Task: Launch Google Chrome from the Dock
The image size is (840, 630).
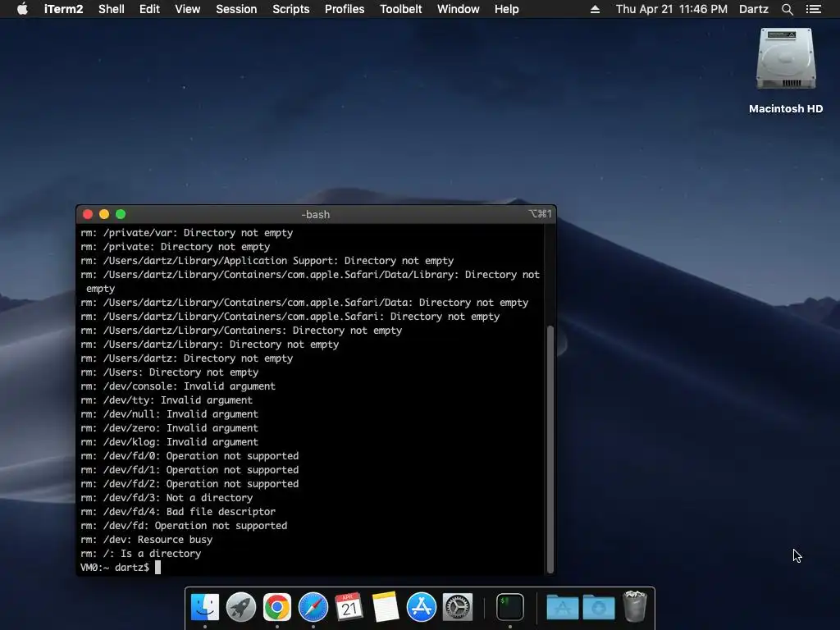Action: (277, 607)
